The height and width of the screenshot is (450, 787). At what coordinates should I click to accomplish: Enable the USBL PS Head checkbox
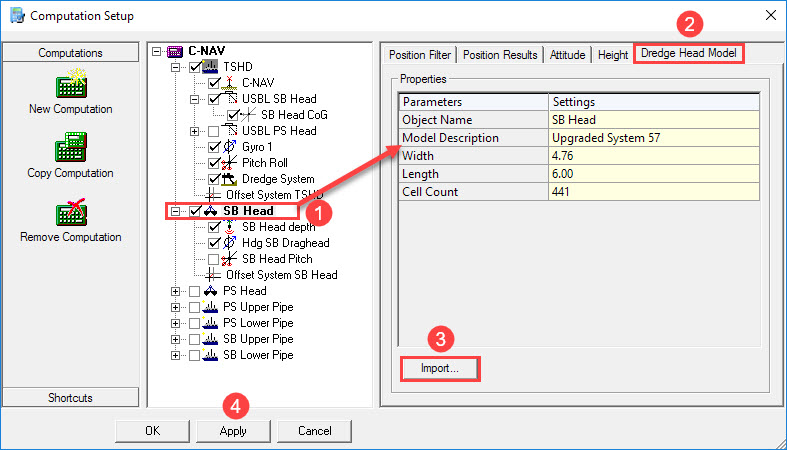(214, 131)
